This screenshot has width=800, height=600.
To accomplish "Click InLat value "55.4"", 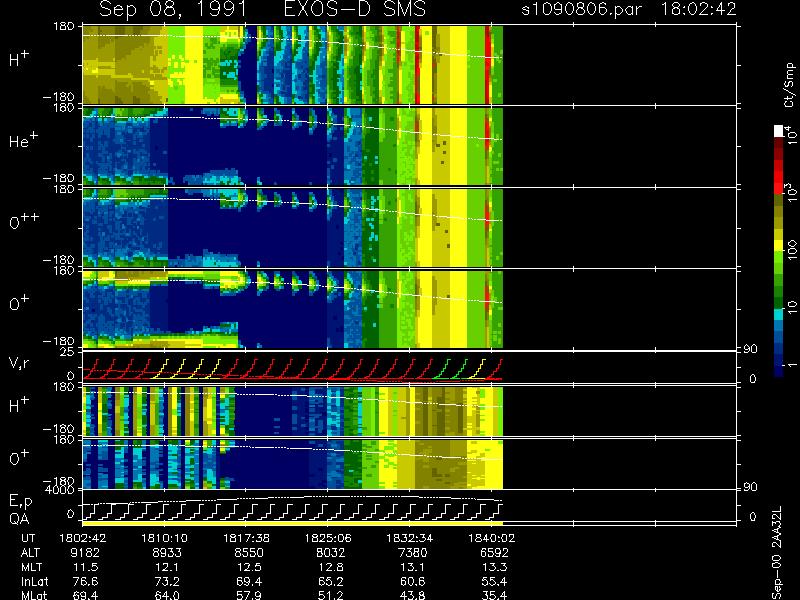I will pyautogui.click(x=494, y=581).
